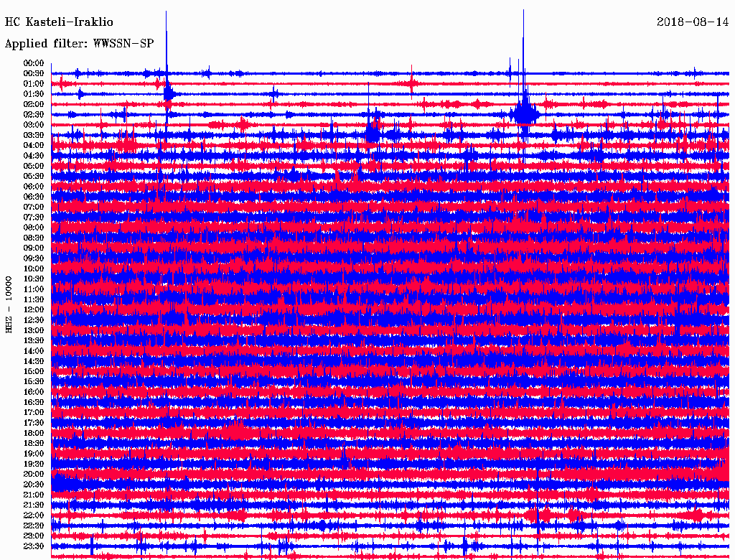Click the '11:30' time label
This screenshot has width=735, height=560.
tap(34, 299)
